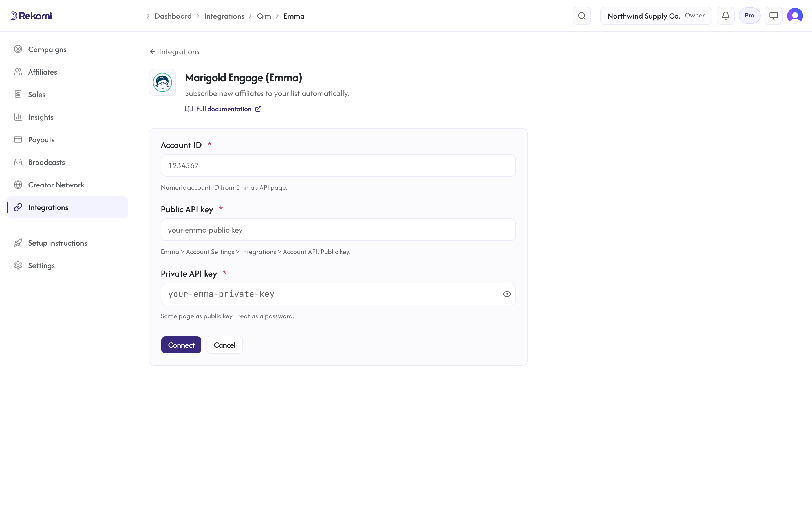Click the Pro plan badge
The image size is (812, 508).
[749, 16]
